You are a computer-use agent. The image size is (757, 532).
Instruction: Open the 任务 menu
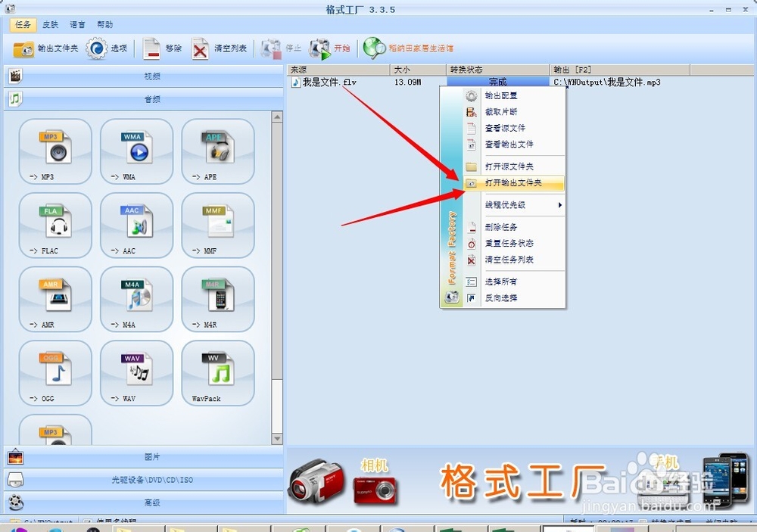point(23,23)
